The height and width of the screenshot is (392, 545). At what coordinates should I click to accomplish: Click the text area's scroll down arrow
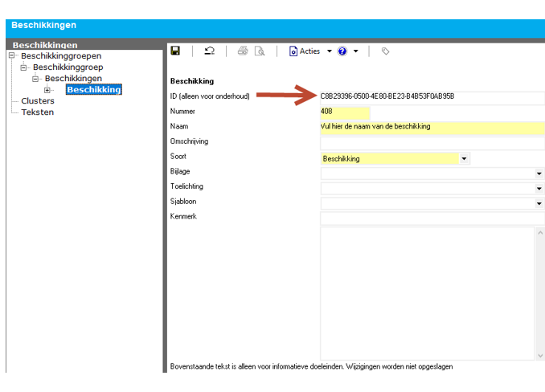click(539, 355)
